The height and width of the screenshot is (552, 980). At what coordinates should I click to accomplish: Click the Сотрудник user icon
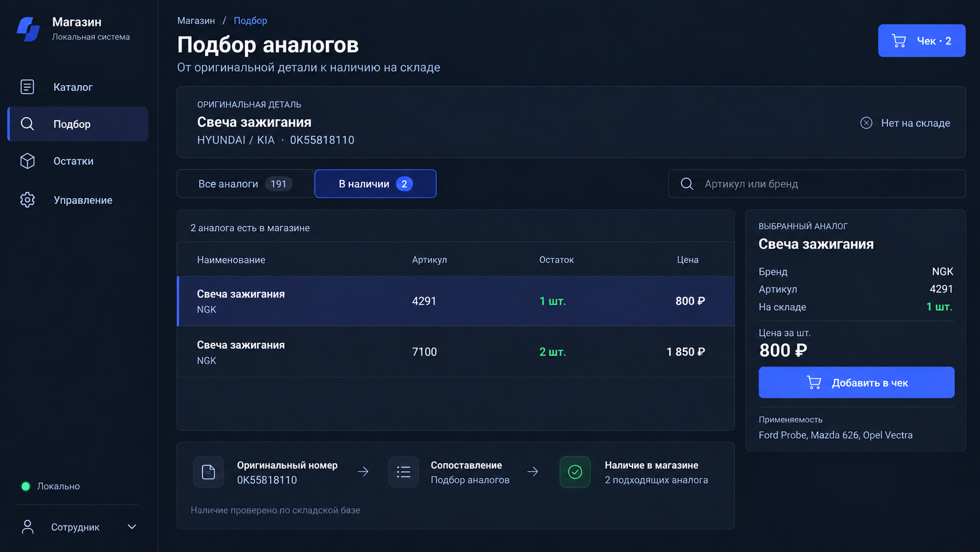click(28, 527)
